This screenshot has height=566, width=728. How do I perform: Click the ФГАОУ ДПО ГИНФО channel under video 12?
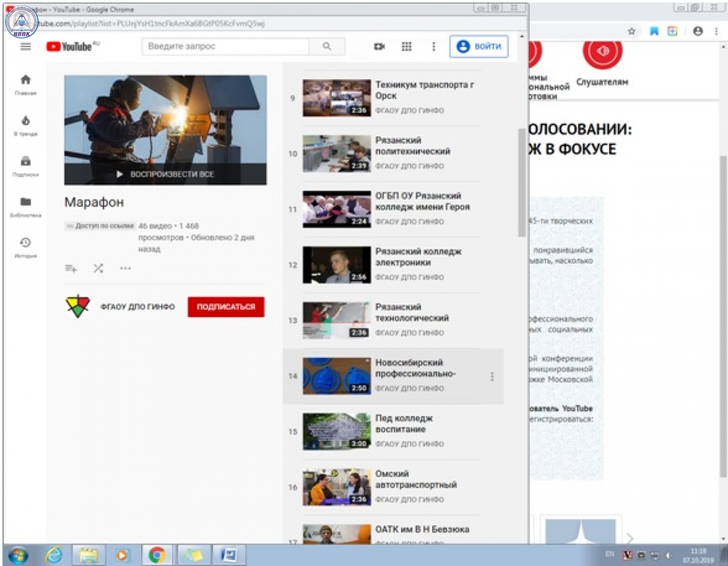coord(410,277)
